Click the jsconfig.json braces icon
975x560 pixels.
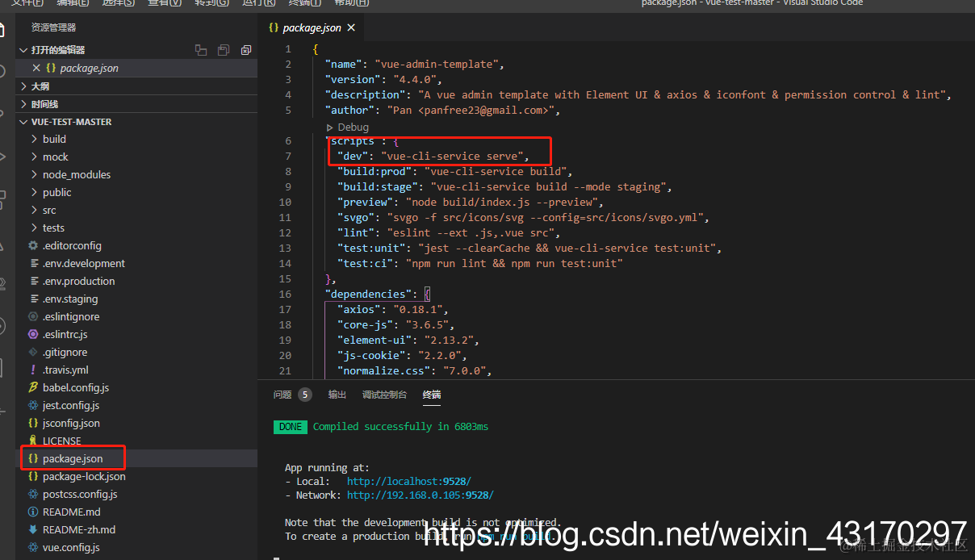point(33,424)
